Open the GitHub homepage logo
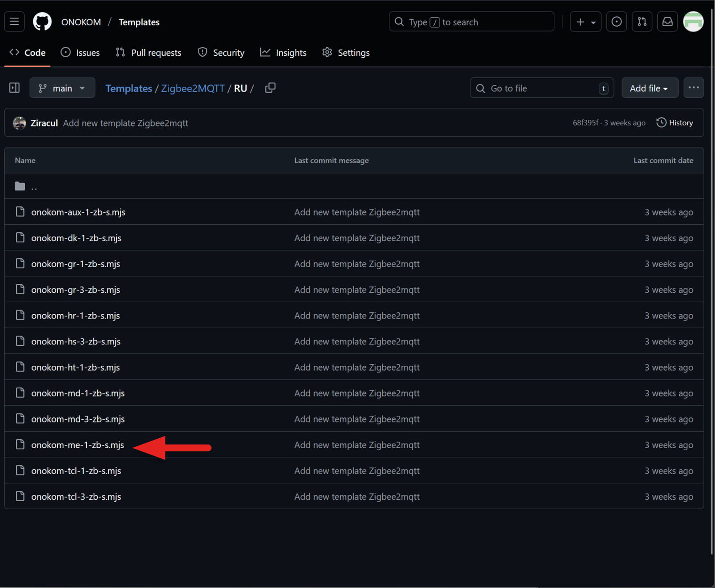 point(42,22)
